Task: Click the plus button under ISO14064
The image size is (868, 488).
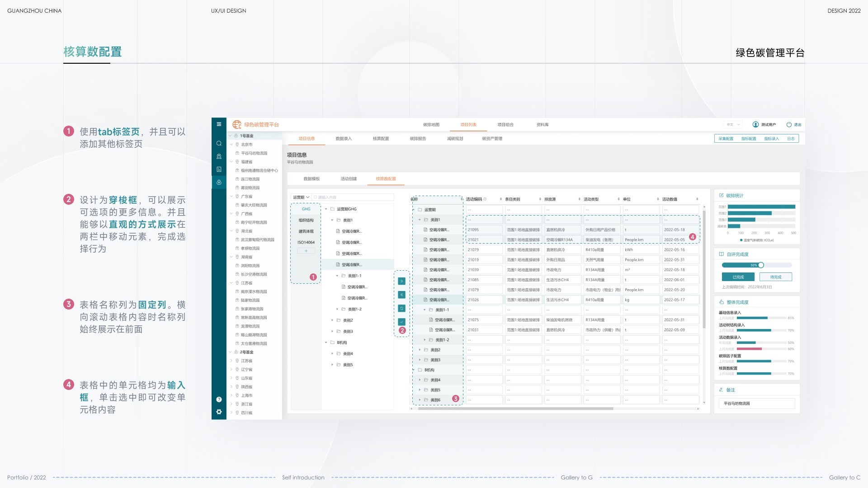Action: click(x=306, y=251)
